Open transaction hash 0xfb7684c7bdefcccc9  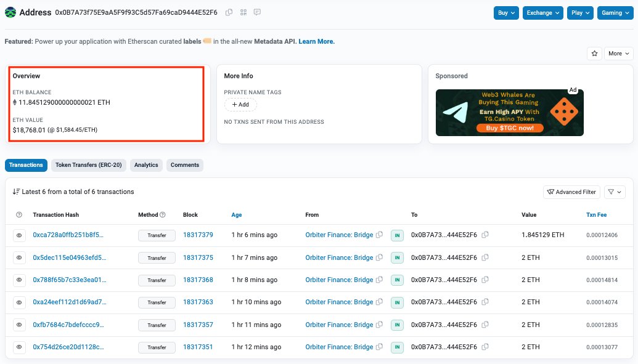[68, 325]
